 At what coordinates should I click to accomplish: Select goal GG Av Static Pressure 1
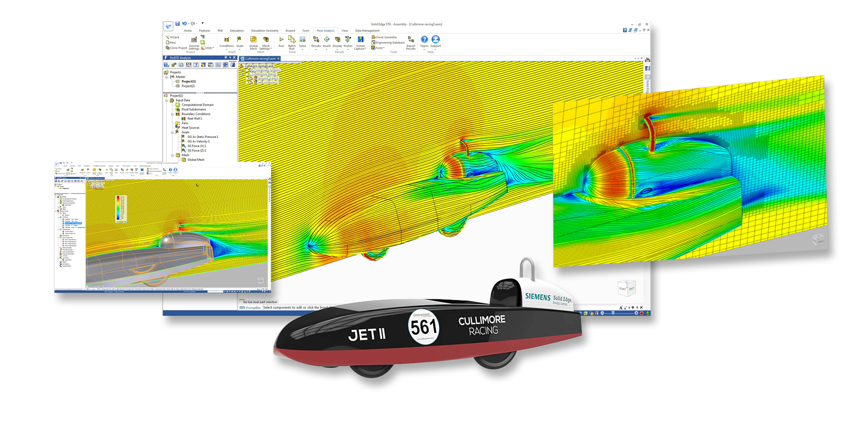click(203, 137)
